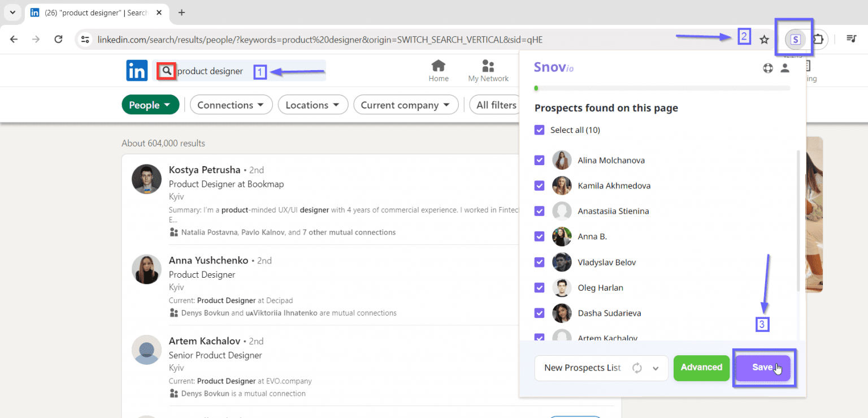The image size is (868, 418).
Task: Expand the New Prospects List dropdown
Action: click(x=656, y=368)
